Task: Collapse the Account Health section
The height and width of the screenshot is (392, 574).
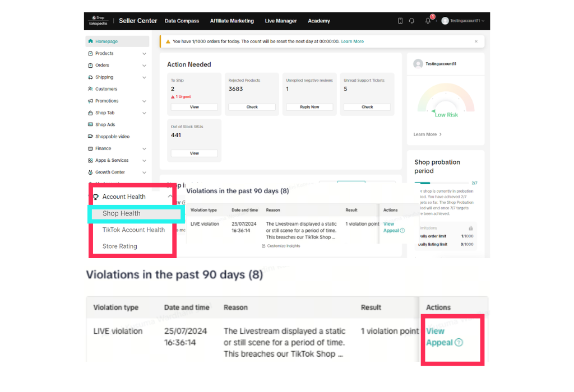Action: (170, 197)
